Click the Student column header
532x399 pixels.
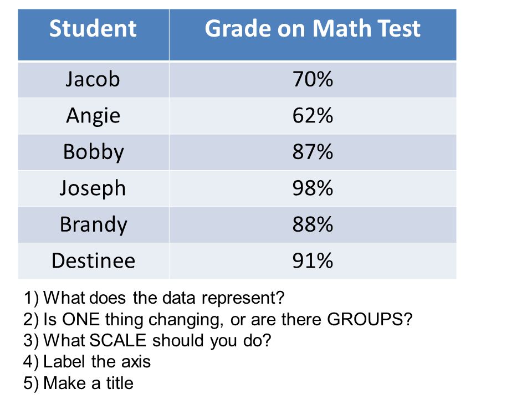(93, 35)
